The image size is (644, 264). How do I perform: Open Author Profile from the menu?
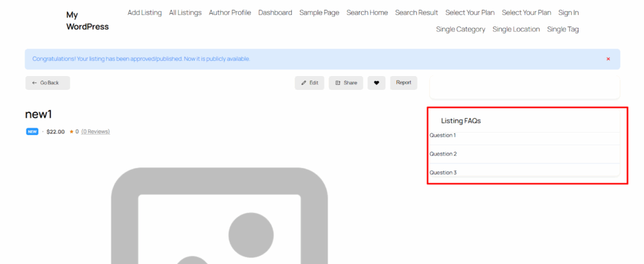pos(230,13)
